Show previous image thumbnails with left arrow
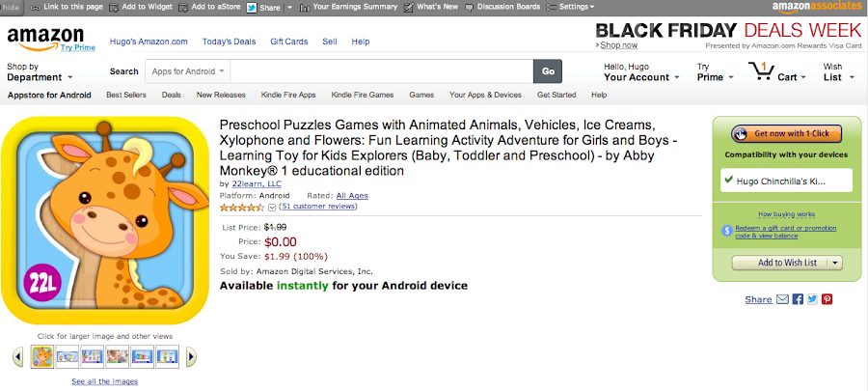 point(18,357)
